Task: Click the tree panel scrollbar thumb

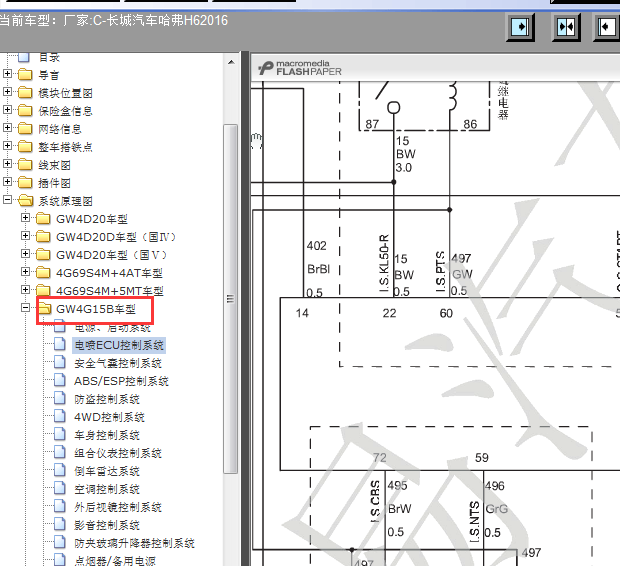Action: coord(231,299)
